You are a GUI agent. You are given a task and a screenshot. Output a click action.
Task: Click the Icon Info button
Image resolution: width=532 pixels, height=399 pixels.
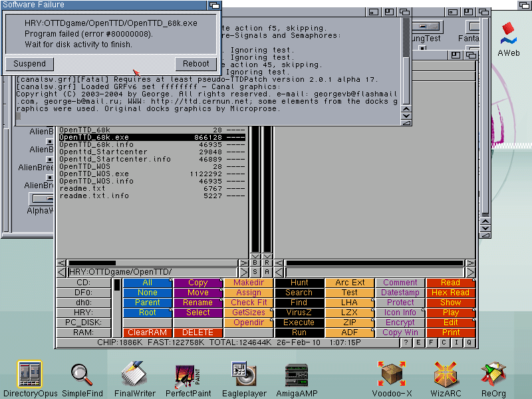coord(400,313)
